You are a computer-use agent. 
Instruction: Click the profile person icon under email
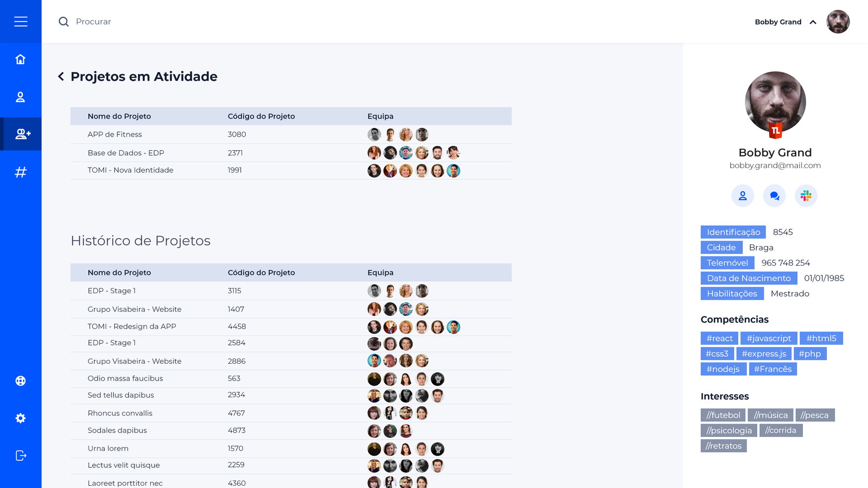click(x=743, y=196)
